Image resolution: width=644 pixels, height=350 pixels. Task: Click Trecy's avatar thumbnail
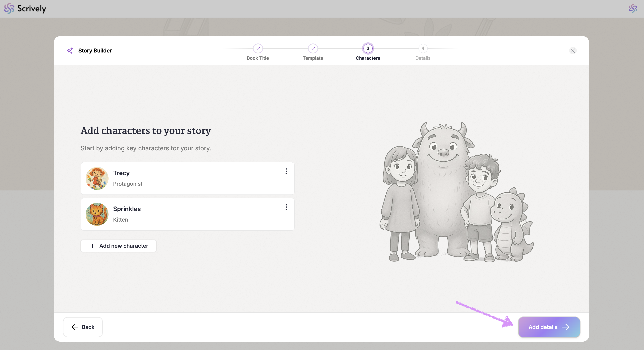pos(97,178)
